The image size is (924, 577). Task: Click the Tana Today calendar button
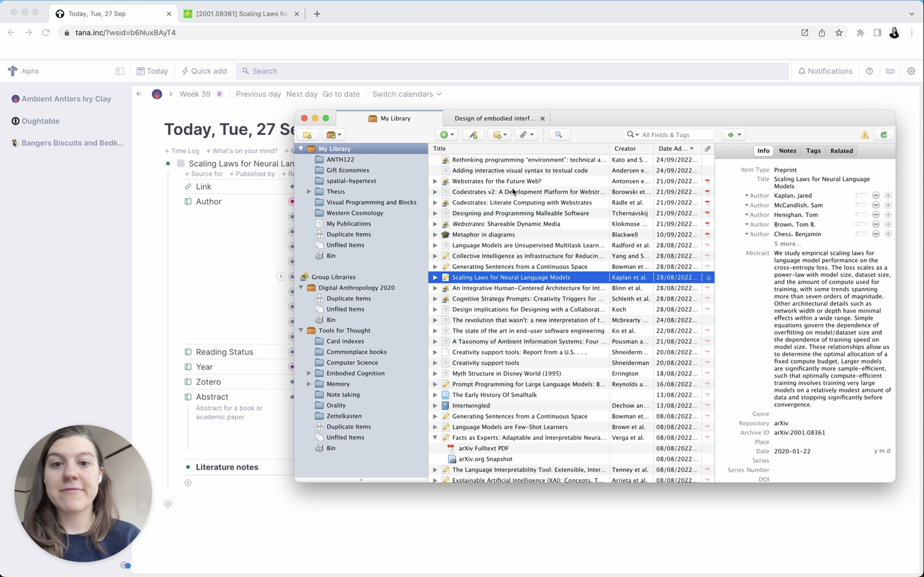[x=152, y=71]
